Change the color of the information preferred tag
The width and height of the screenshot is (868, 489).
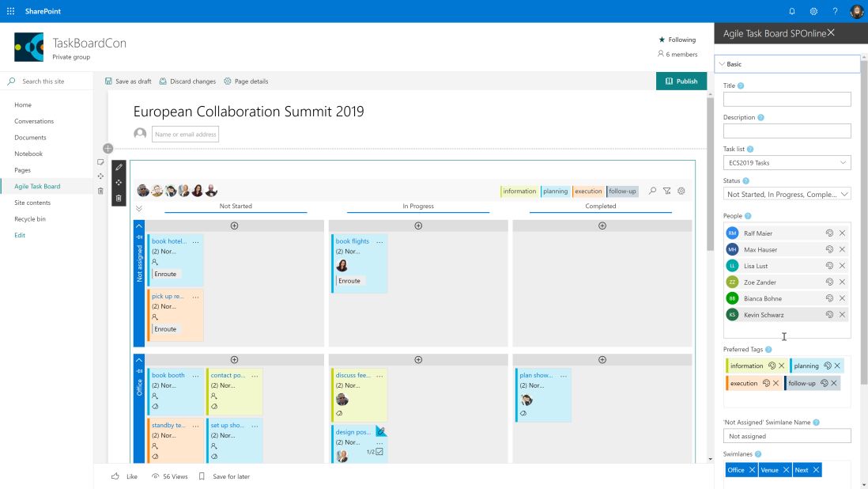pos(772,366)
